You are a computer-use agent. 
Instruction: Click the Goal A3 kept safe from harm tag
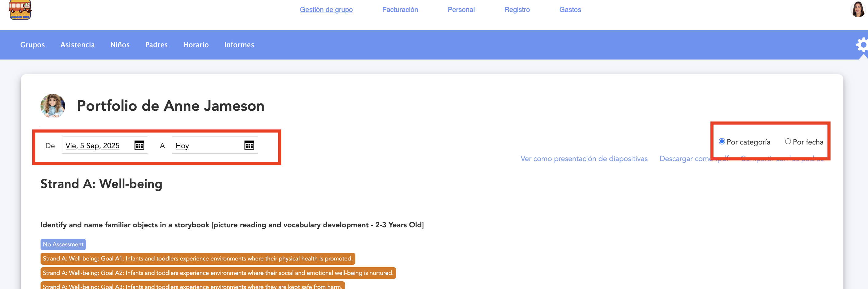(192, 286)
